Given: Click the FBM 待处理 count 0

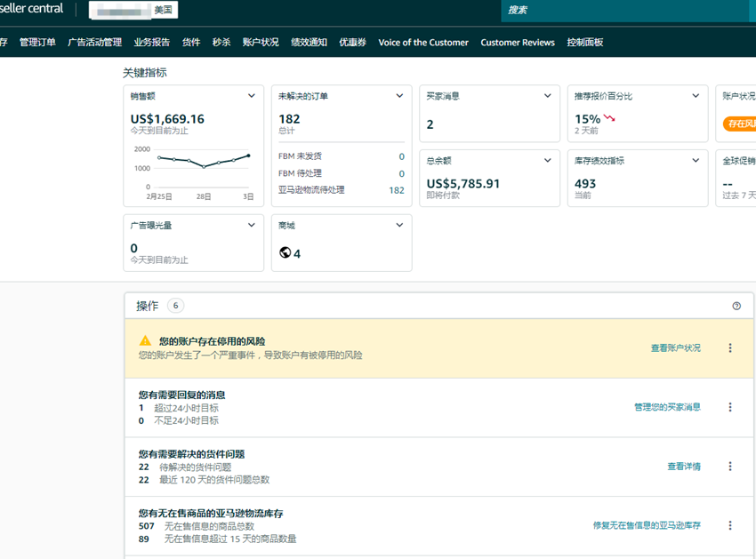Looking at the screenshot, I should pyautogui.click(x=402, y=173).
